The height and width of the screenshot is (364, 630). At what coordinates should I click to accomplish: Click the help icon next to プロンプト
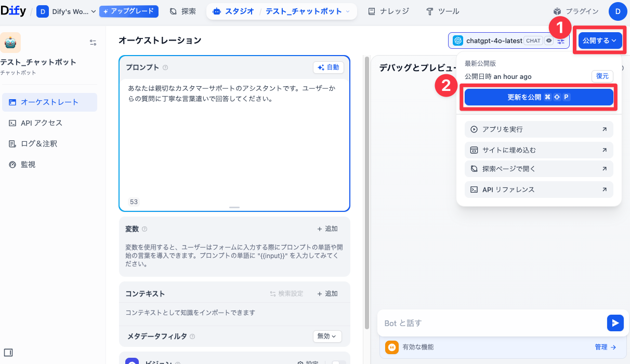click(x=165, y=68)
